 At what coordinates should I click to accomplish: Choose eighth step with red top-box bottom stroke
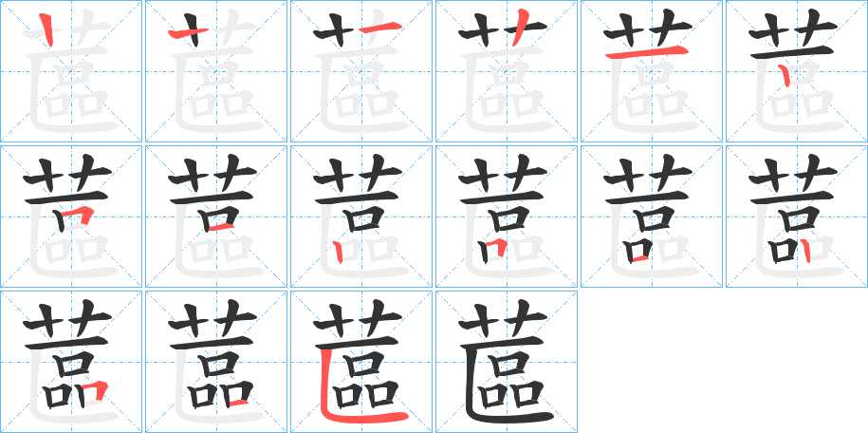(x=216, y=216)
